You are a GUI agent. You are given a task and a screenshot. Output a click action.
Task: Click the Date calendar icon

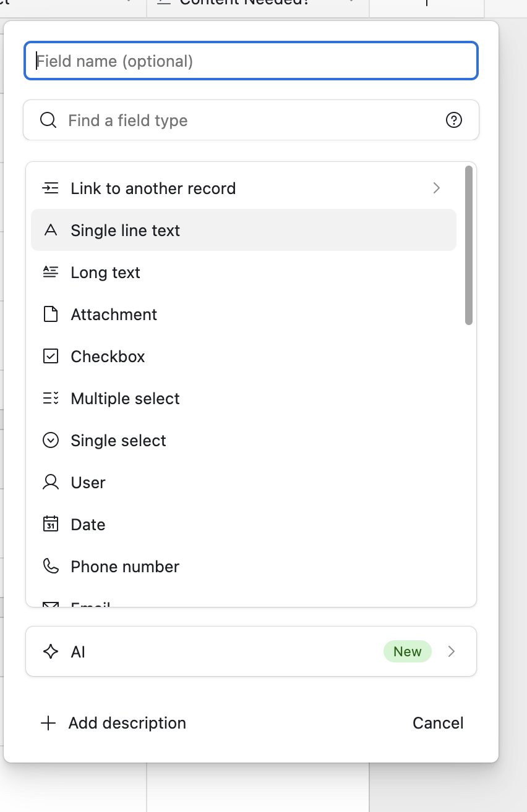50,525
